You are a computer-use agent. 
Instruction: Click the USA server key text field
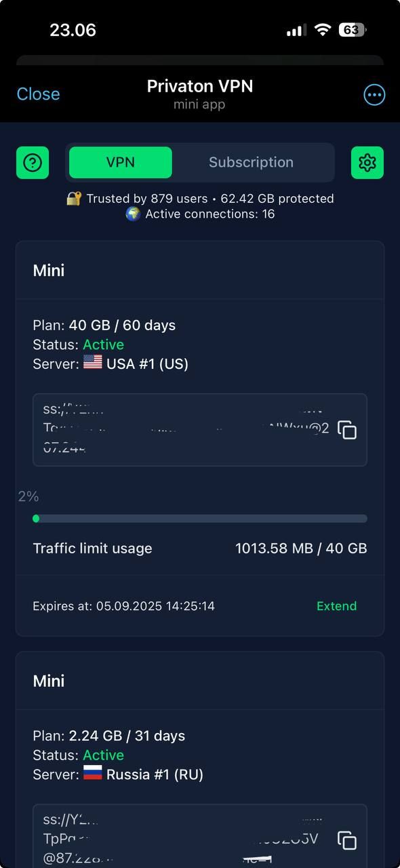(200, 430)
